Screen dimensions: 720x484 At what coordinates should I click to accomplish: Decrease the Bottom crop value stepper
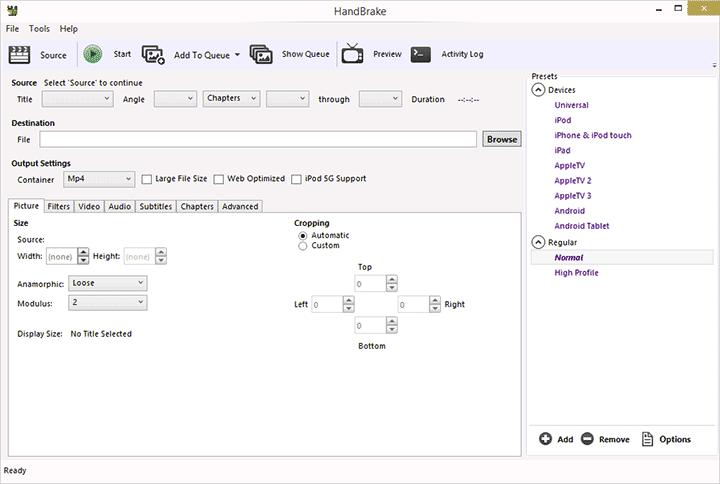pos(392,329)
